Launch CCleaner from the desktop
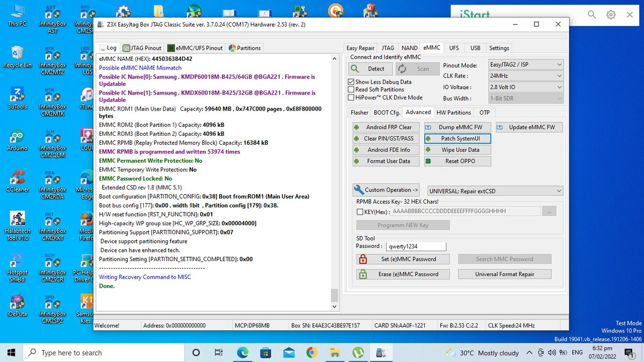 click(x=17, y=177)
